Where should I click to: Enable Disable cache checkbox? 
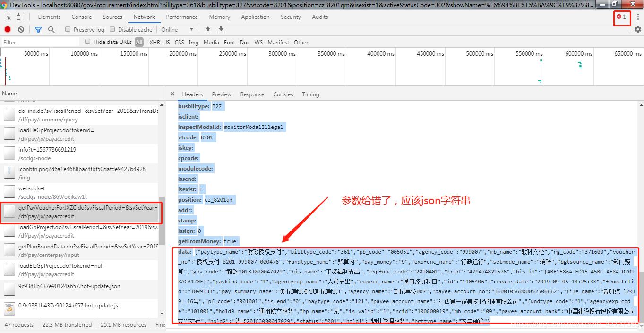pyautogui.click(x=112, y=29)
